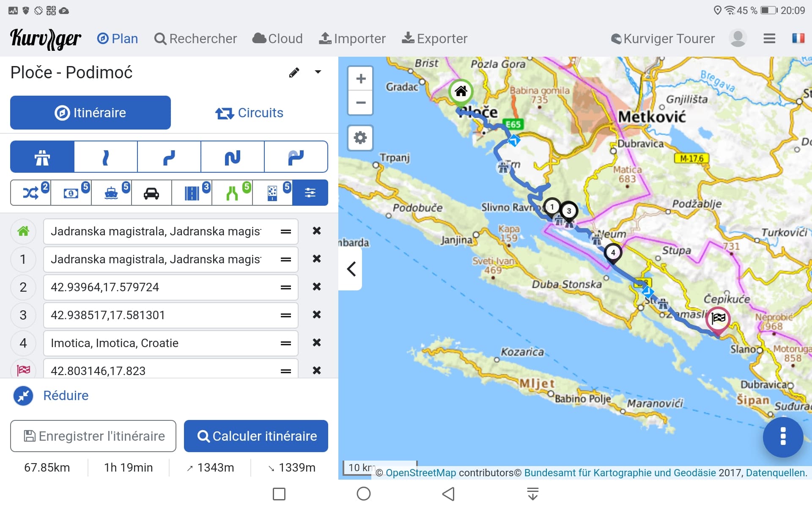
Task: Open the map settings gear
Action: (360, 138)
